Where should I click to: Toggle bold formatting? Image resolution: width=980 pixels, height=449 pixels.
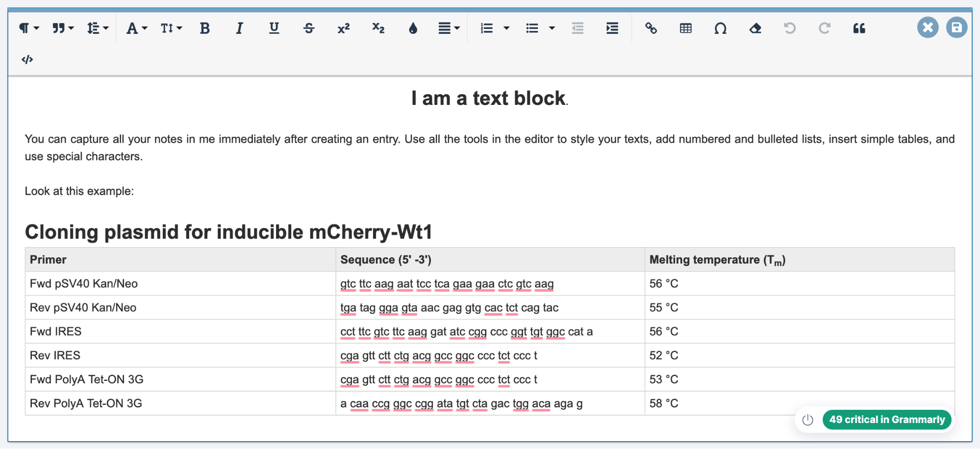tap(205, 28)
